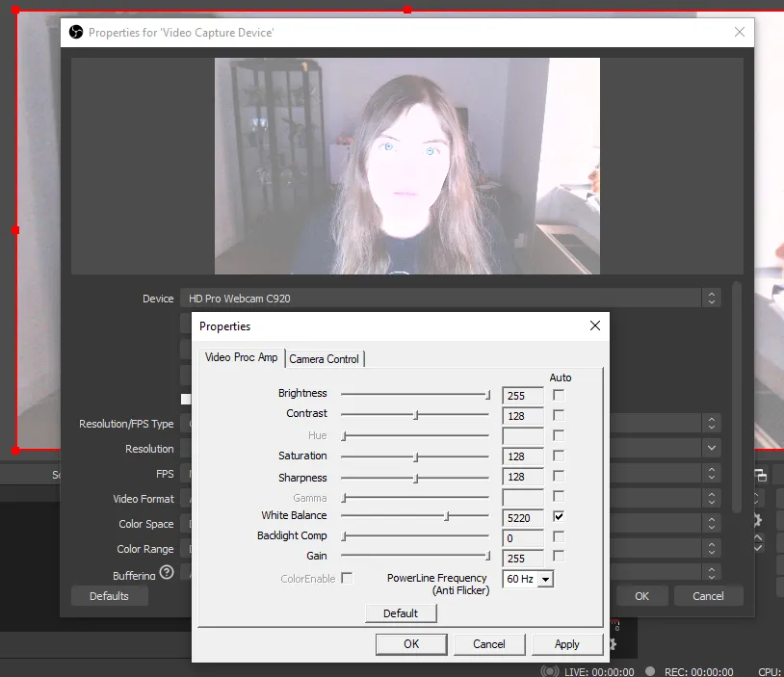The height and width of the screenshot is (677, 784).
Task: Select the Video Proc Amp tab
Action: pyautogui.click(x=242, y=357)
